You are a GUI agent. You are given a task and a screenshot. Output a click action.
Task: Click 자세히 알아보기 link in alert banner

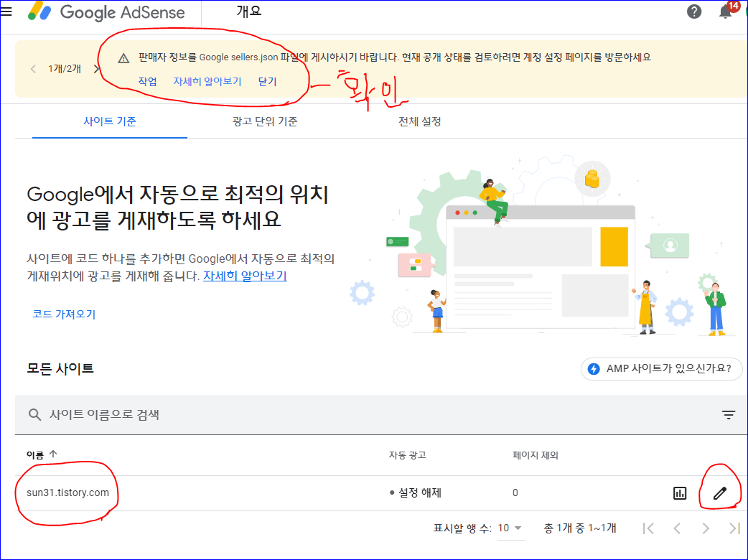pyautogui.click(x=207, y=82)
